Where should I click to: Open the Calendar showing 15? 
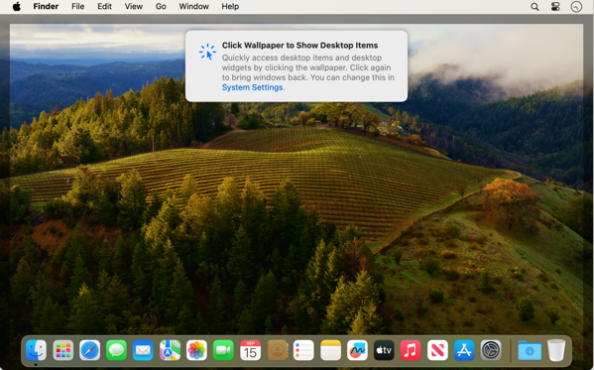[250, 350]
